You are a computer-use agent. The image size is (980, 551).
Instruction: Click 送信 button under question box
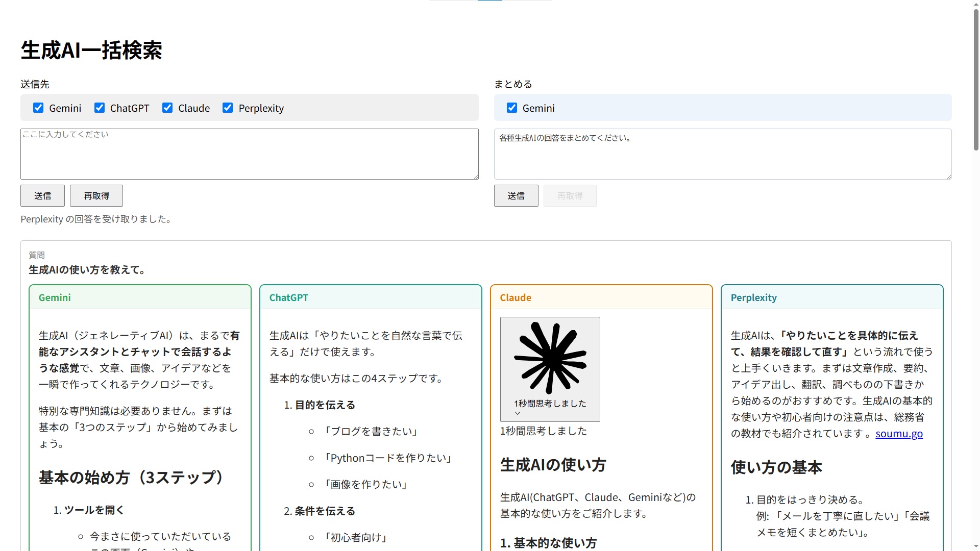coord(42,195)
